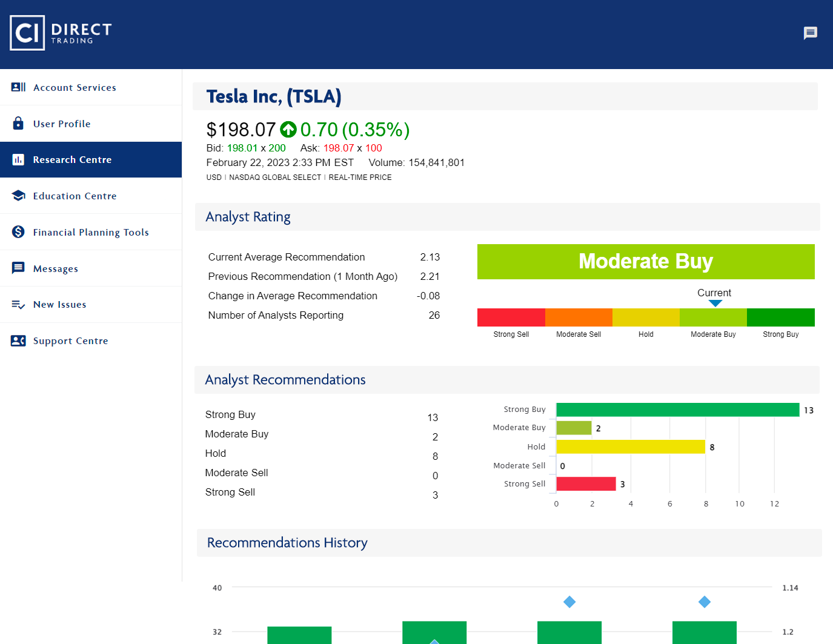Image resolution: width=833 pixels, height=644 pixels.
Task: Click the Support Centre contact icon
Action: click(x=18, y=340)
